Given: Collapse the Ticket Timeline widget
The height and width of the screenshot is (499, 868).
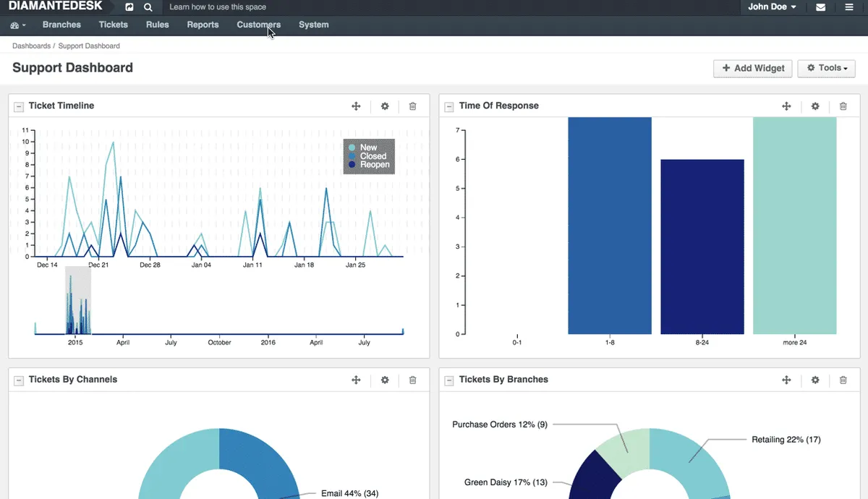Looking at the screenshot, I should click(20, 106).
